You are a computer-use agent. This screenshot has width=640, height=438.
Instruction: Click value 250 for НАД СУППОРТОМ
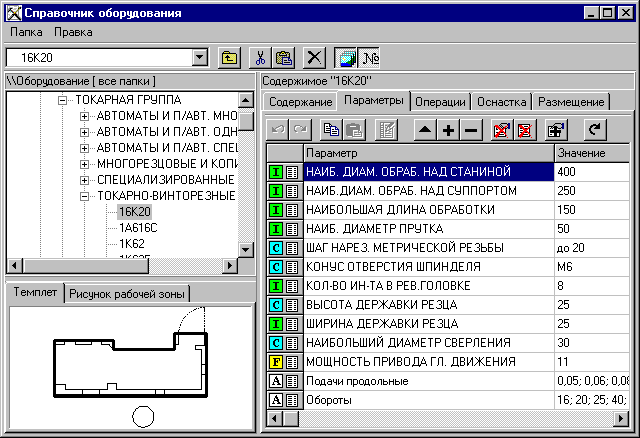click(x=592, y=191)
